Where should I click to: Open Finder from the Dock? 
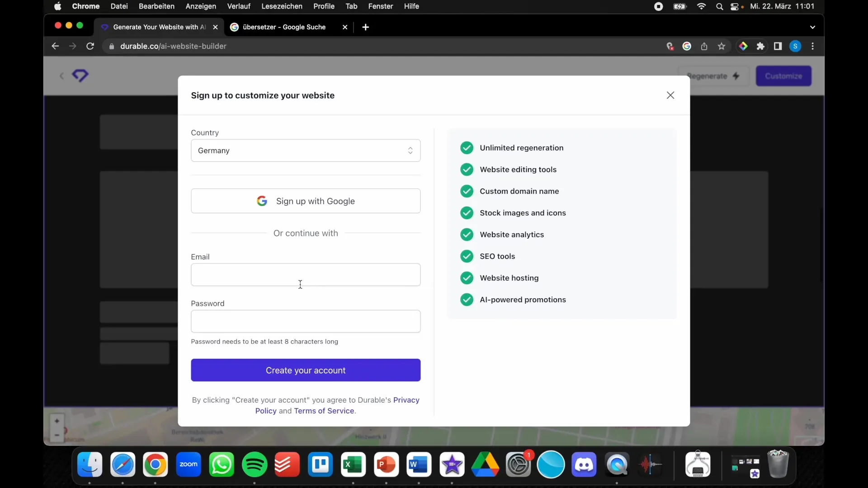point(90,465)
